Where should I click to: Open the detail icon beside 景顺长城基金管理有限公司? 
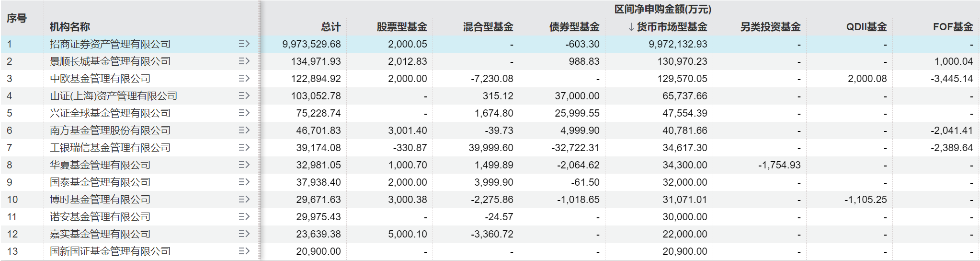point(244,61)
